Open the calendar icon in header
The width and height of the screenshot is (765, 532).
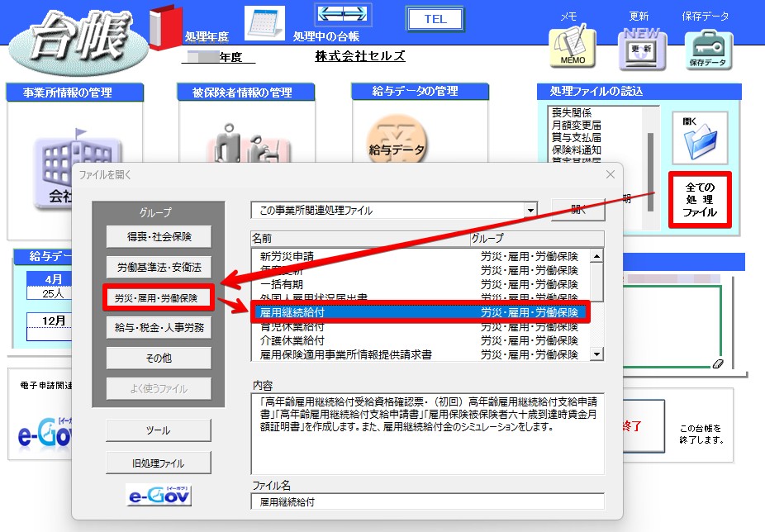265,22
